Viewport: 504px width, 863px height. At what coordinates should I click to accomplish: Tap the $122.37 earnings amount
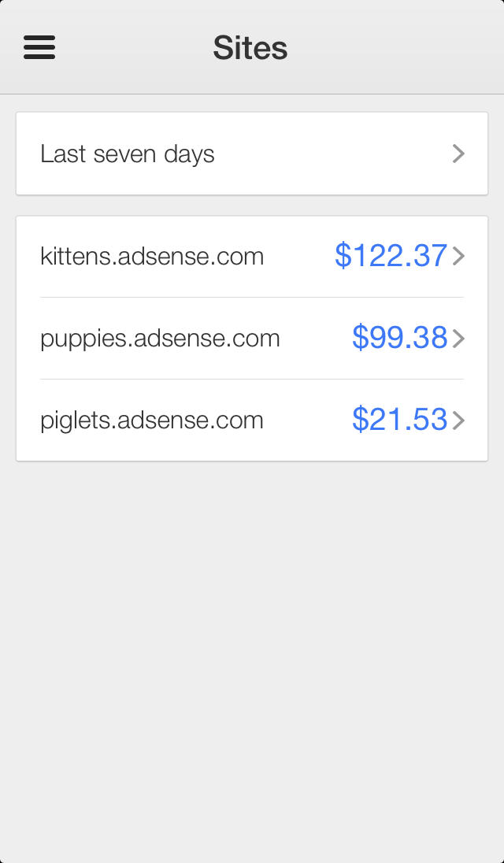click(x=391, y=256)
